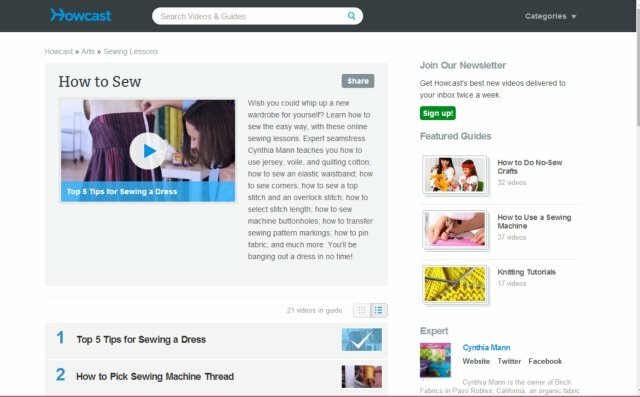Viewport: 640px width, 397px height.
Task: Open the Categories dropdown
Action: pyautogui.click(x=550, y=16)
